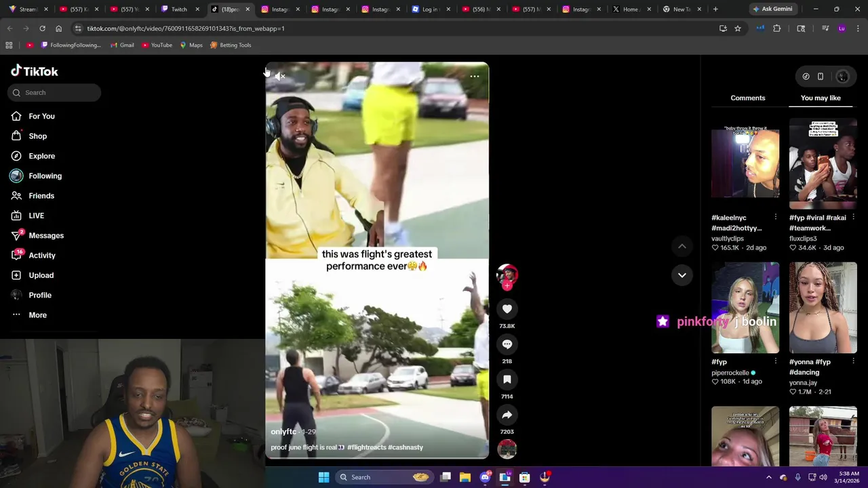This screenshot has width=868, height=488.
Task: Switch to the You may like tab
Action: tap(821, 98)
